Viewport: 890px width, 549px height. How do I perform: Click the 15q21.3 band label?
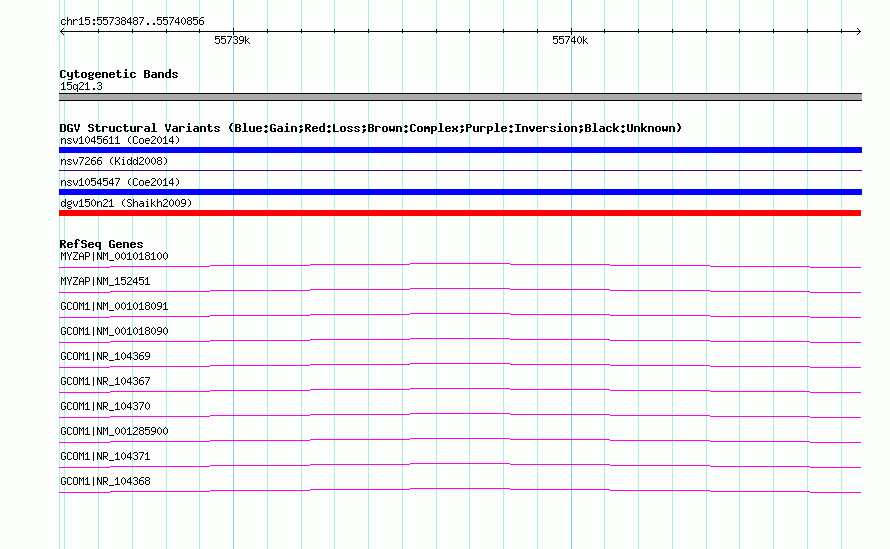[x=81, y=86]
